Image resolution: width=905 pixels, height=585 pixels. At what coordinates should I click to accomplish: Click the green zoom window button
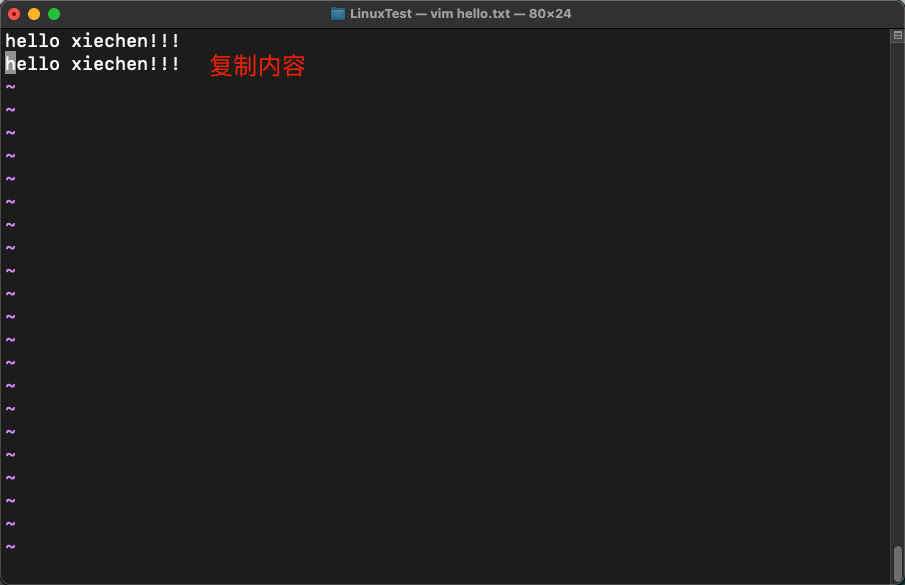54,14
